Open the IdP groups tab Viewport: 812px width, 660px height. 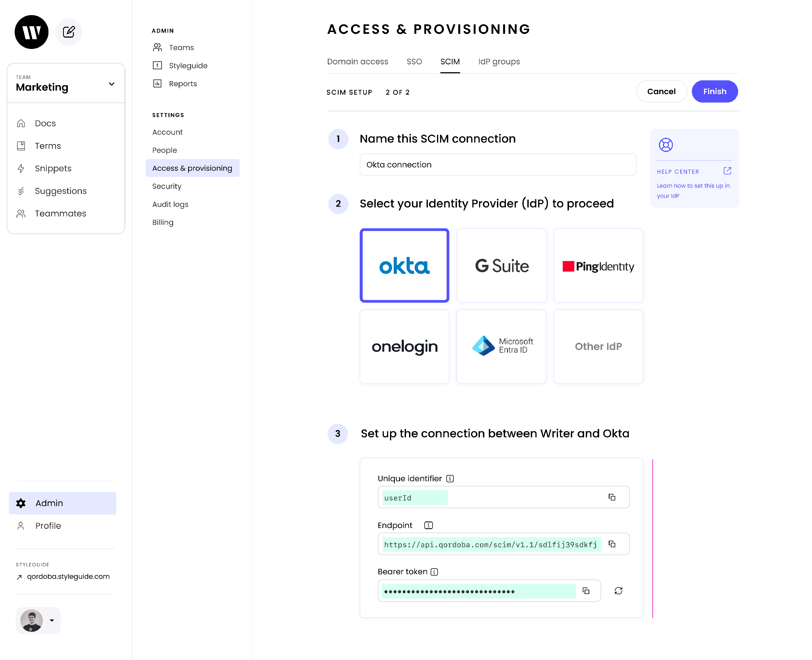[x=499, y=62]
